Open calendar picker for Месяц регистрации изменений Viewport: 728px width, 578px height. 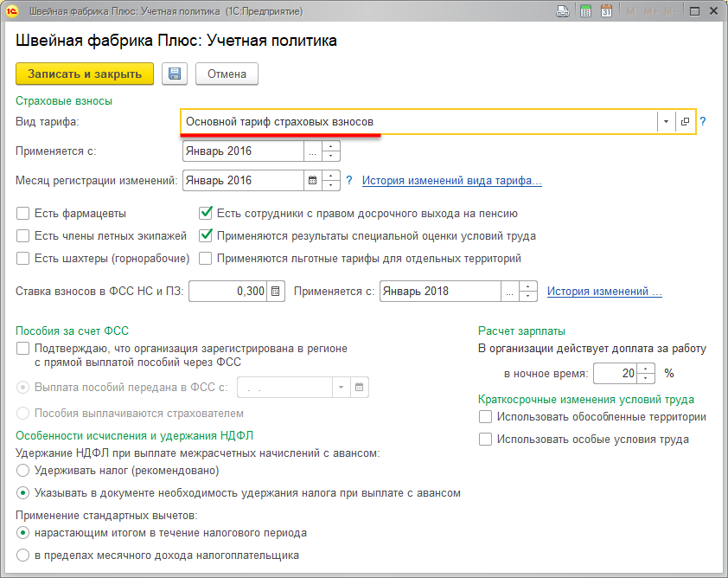pyautogui.click(x=312, y=180)
